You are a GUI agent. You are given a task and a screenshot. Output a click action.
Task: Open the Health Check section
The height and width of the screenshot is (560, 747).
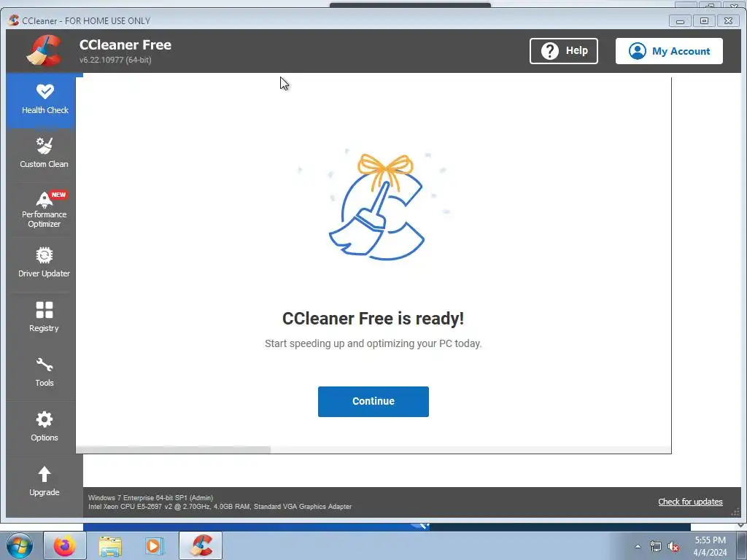coord(41,101)
